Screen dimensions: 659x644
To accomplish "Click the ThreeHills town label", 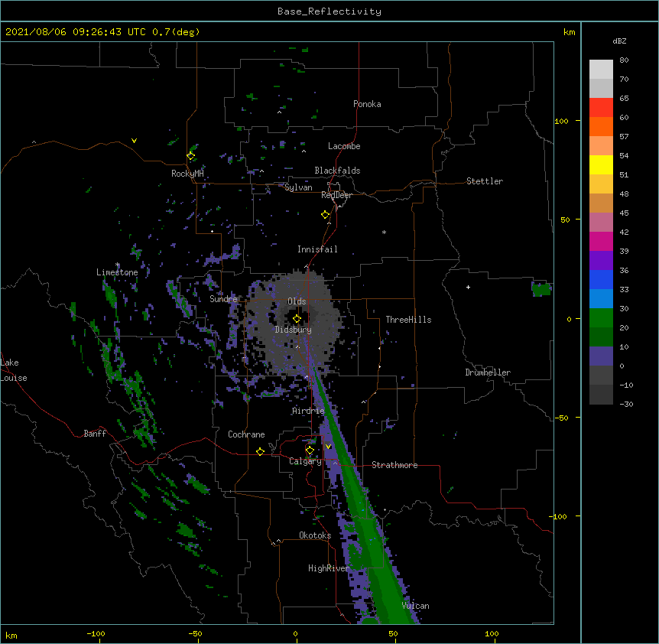I will pyautogui.click(x=408, y=320).
